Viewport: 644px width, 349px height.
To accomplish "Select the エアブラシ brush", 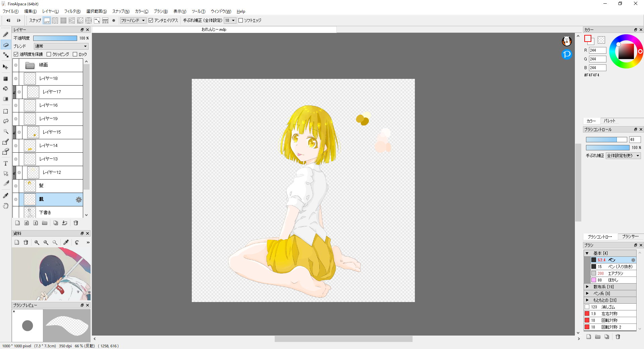I will [x=615, y=273].
